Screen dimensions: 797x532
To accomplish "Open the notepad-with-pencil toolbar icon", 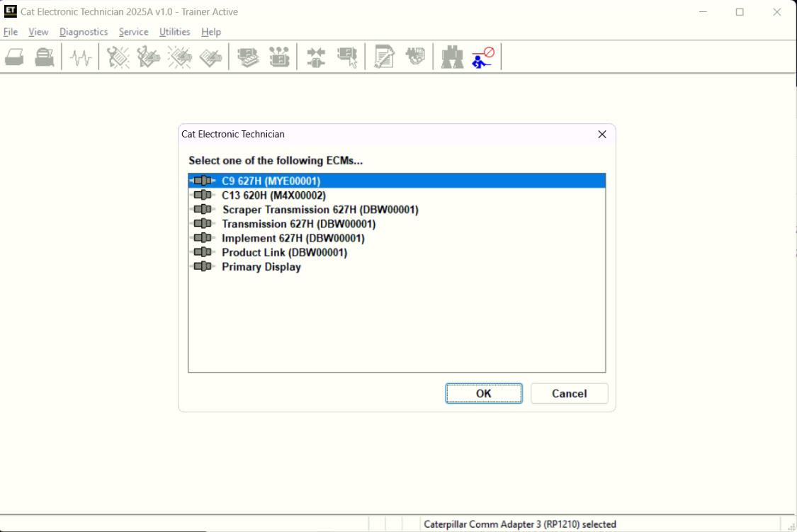I will (384, 57).
